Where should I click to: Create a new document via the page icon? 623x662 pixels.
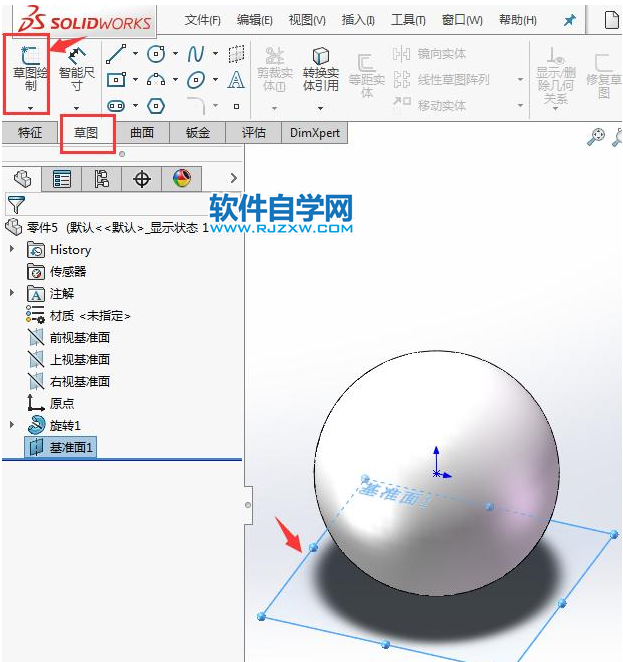(611, 20)
